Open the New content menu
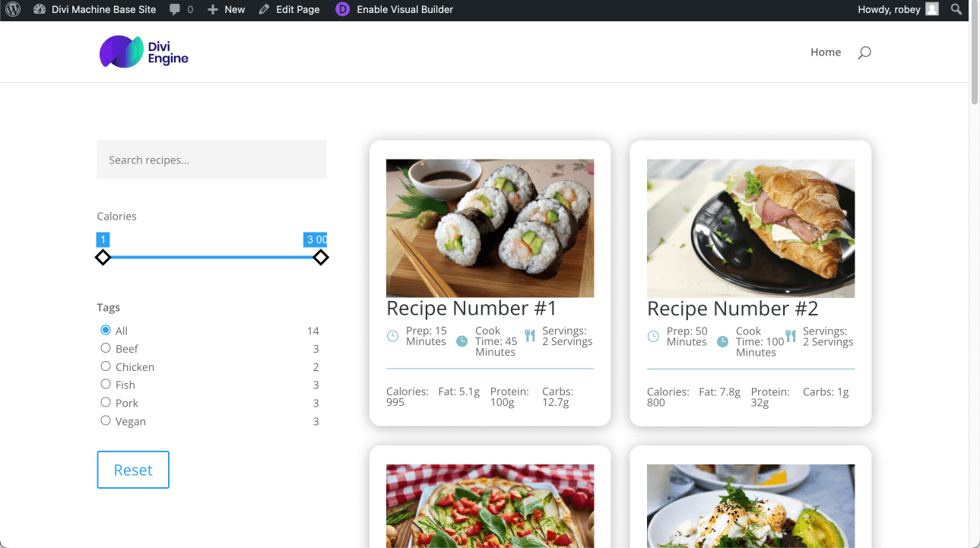Image resolution: width=980 pixels, height=548 pixels. (226, 10)
